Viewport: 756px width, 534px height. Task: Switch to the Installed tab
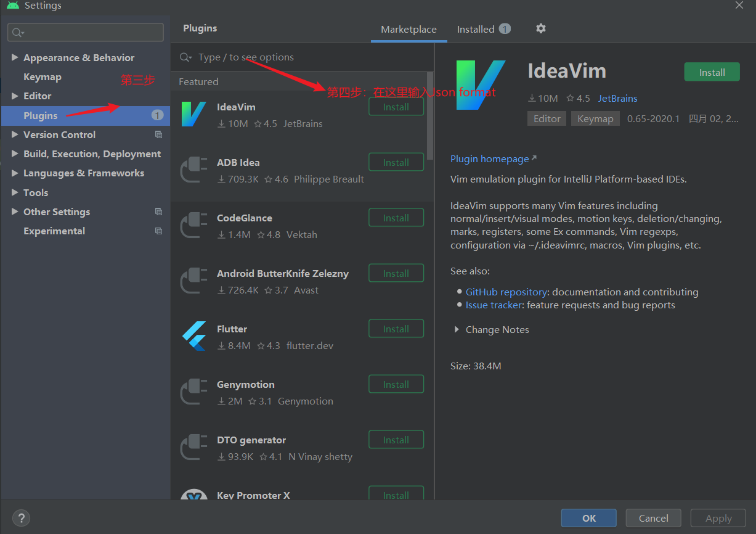[483, 29]
